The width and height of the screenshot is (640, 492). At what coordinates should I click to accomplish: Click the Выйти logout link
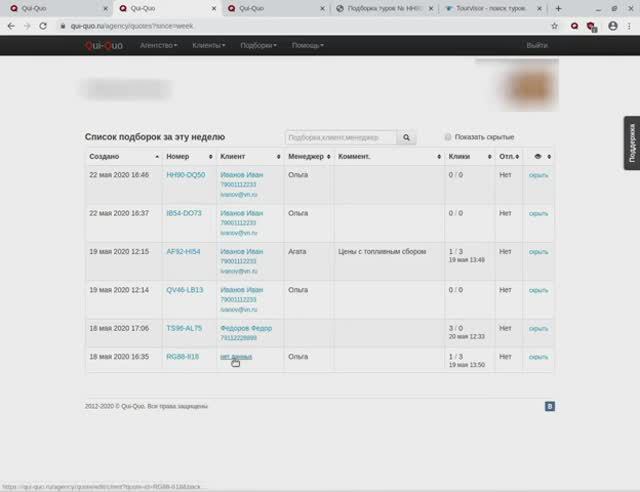(x=537, y=45)
